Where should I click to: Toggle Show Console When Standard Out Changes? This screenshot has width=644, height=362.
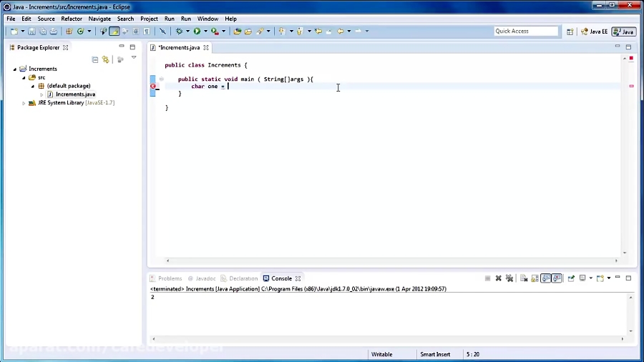[546, 278]
